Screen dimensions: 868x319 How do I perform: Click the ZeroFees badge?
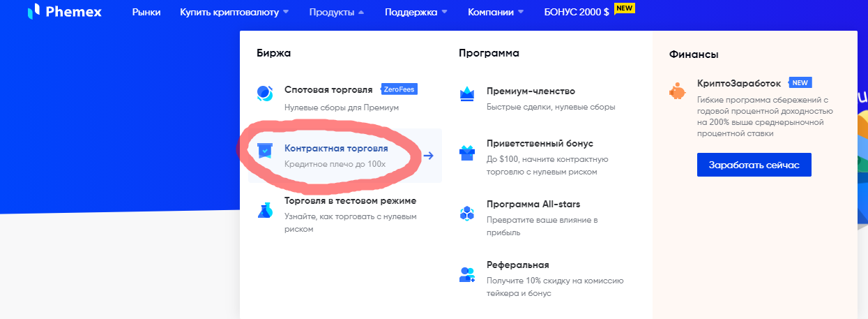click(x=399, y=89)
